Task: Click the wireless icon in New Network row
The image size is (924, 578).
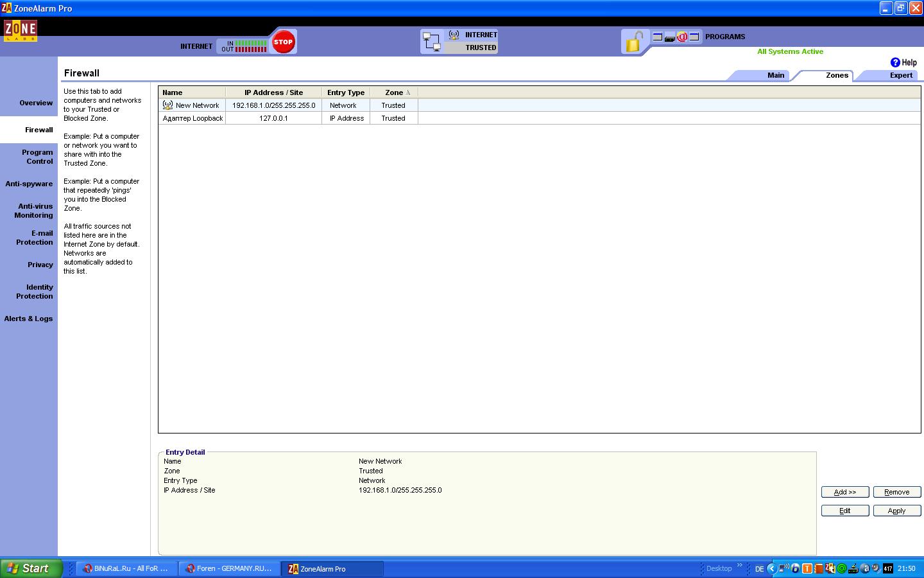Action: coord(167,105)
